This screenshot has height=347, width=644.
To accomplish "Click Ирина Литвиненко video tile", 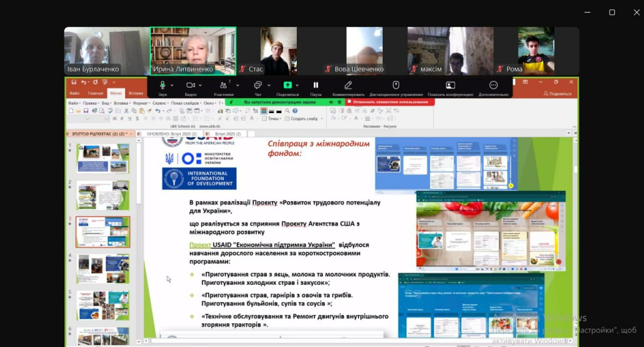I will pyautogui.click(x=193, y=51).
